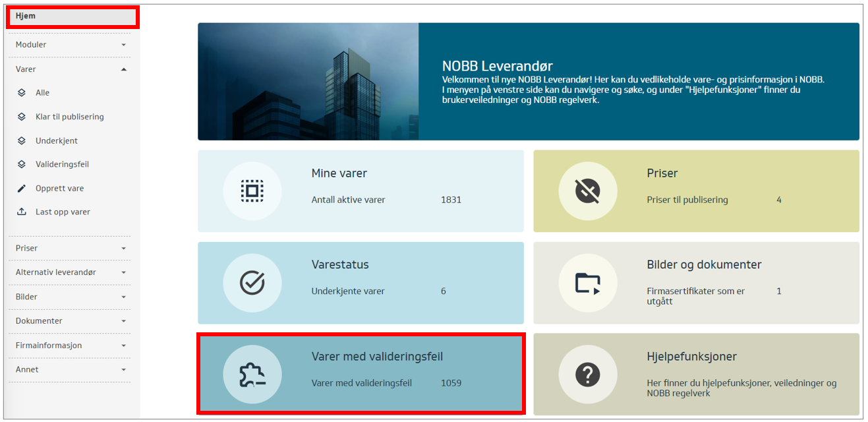This screenshot has width=868, height=422.
Task: Click the Hjelpefunksjoner question mark icon
Action: [x=587, y=375]
